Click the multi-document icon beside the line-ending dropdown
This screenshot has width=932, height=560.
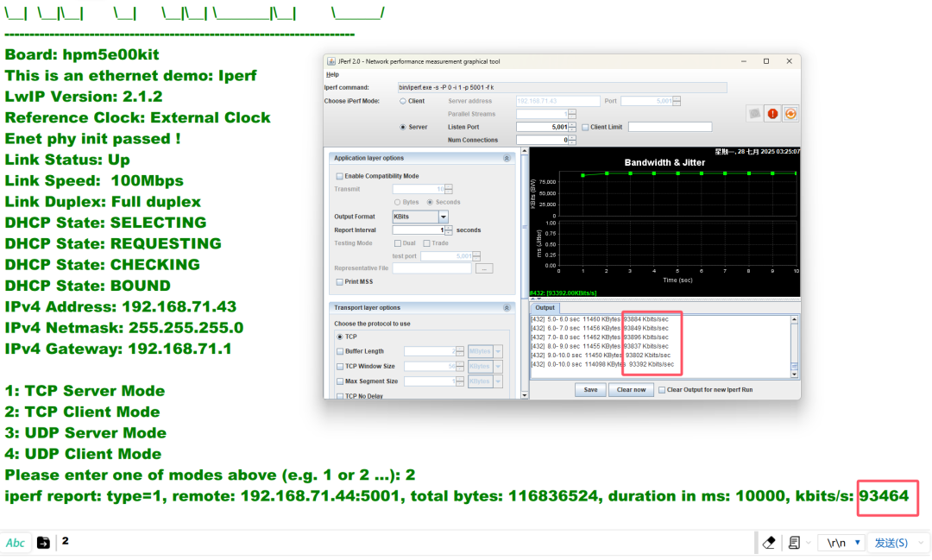tap(795, 542)
